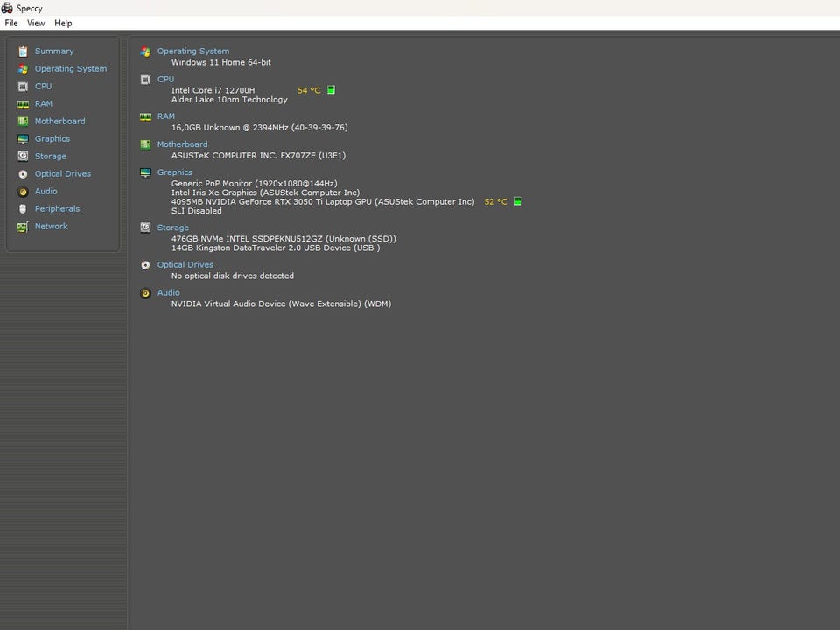Select Operating System in the sidebar
This screenshot has height=630, width=840.
point(71,69)
